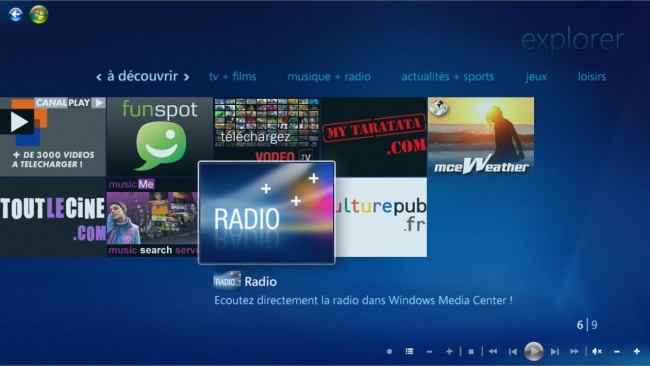The image size is (650, 366).
Task: Click the record dot button
Action: (x=389, y=351)
